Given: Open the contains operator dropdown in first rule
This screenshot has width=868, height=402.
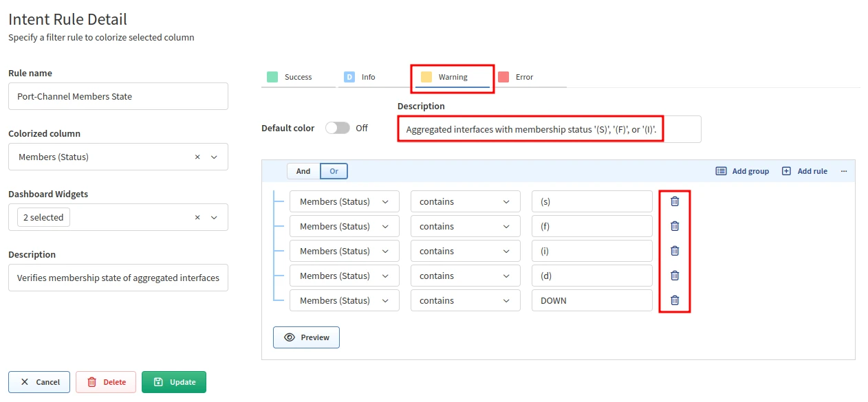Looking at the screenshot, I should click(x=465, y=201).
